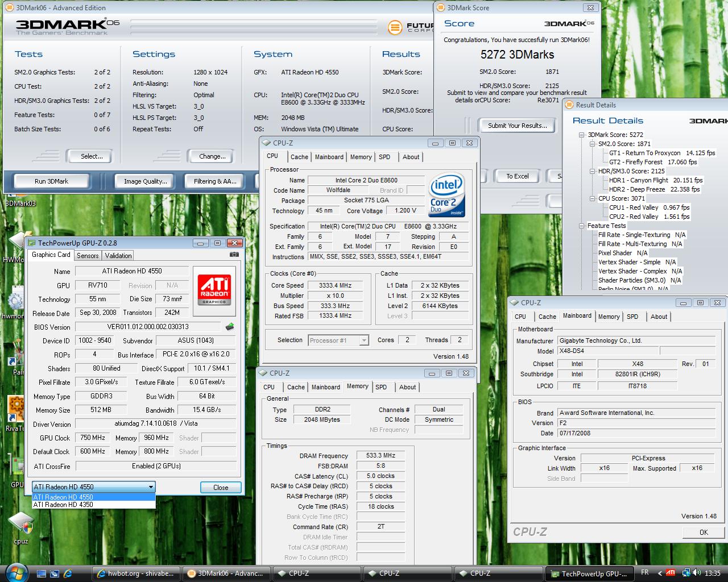Screen dimensions: 728x582
Task: Select CPU1 - Red Valley result row
Action: (x=649, y=207)
